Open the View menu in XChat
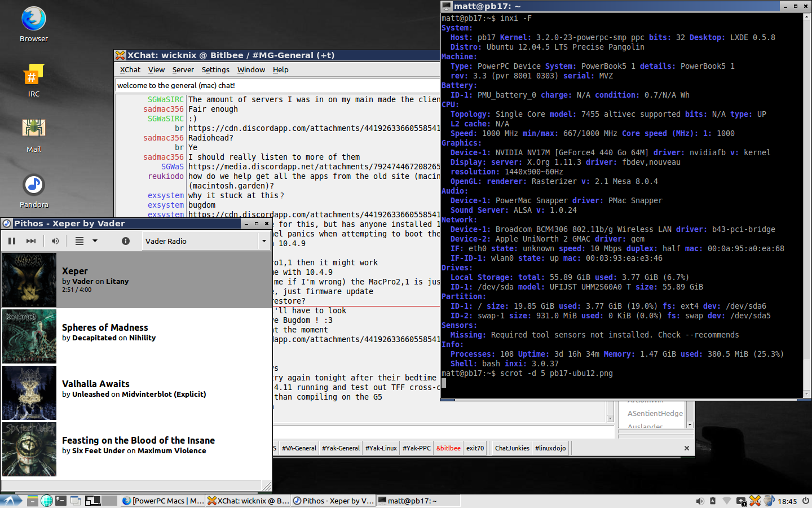Screen dimensions: 812x508 coord(156,69)
